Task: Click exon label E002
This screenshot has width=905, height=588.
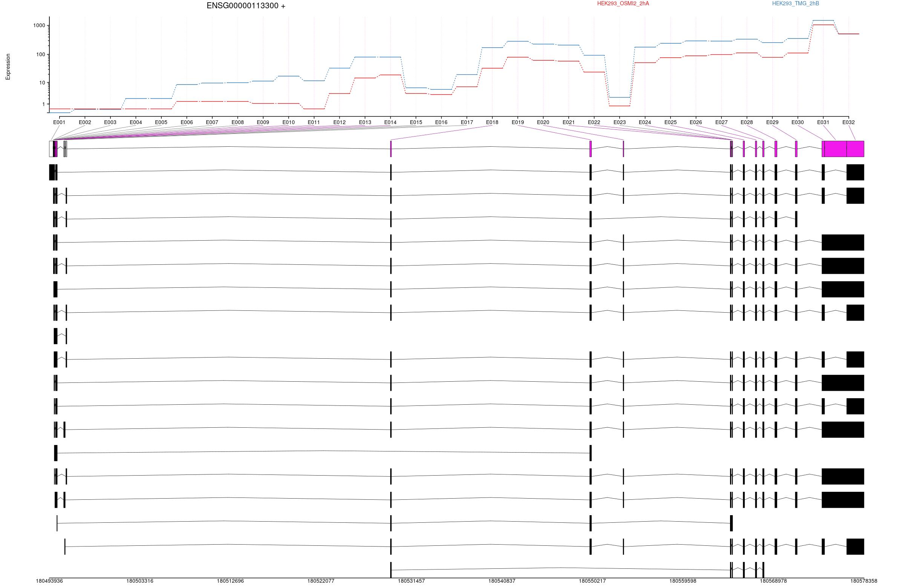Action: point(85,122)
